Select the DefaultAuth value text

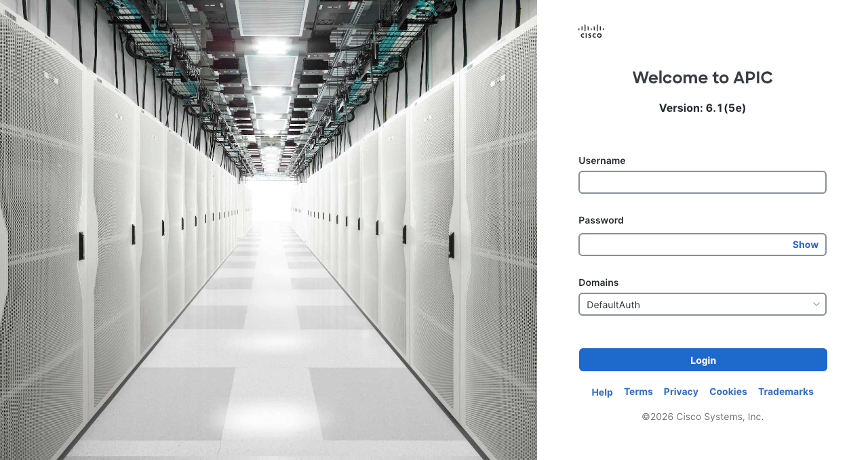(x=613, y=305)
